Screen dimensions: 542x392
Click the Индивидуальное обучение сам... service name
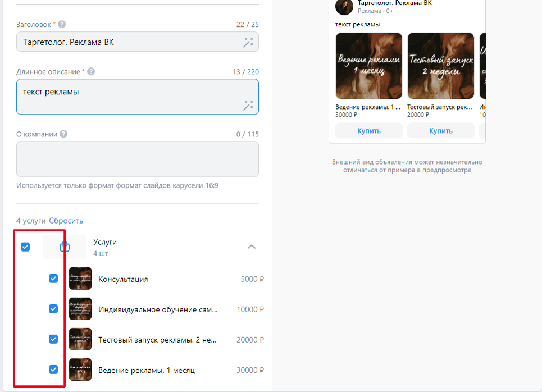[x=158, y=310]
